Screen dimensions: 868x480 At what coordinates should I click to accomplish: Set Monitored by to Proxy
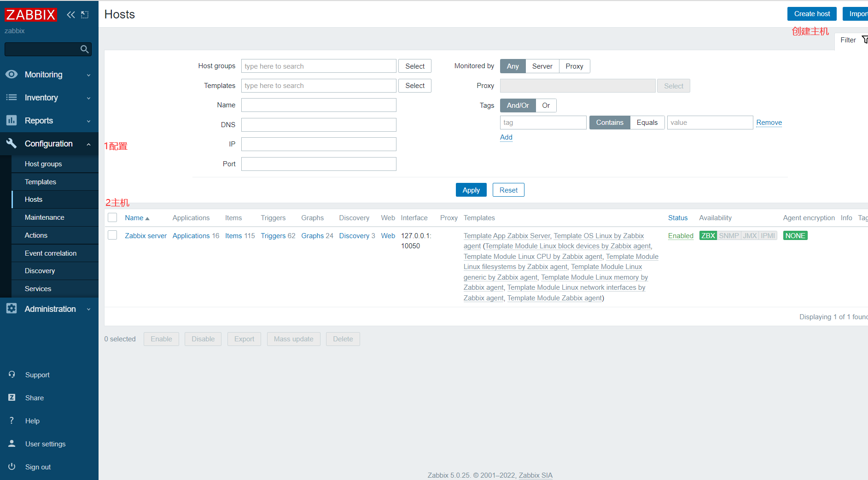575,66
